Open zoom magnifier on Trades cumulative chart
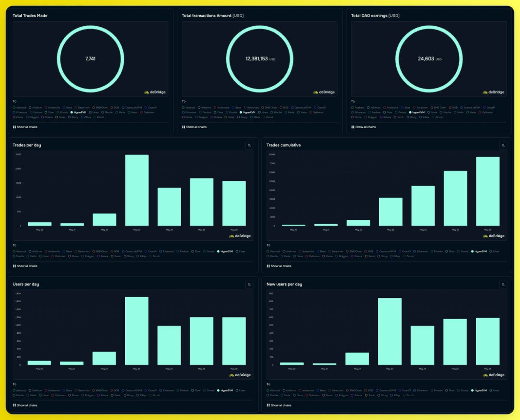This screenshot has height=420, width=520. click(x=503, y=145)
